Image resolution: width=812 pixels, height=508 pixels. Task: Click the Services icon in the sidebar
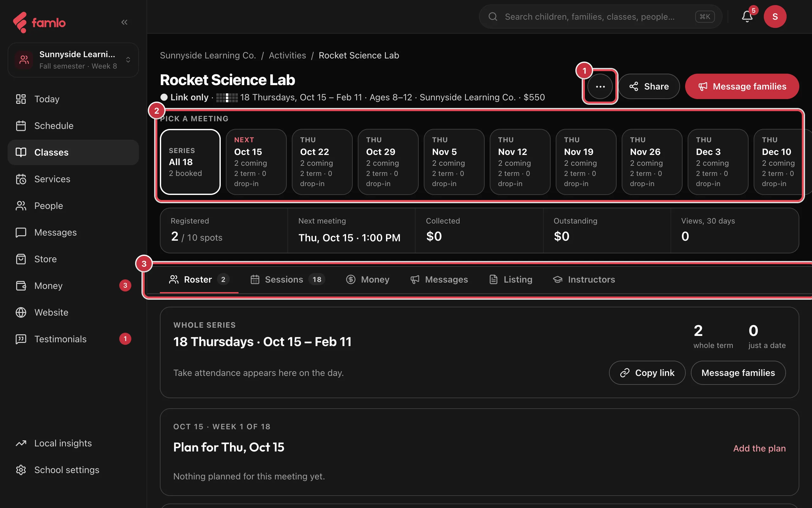pyautogui.click(x=21, y=179)
